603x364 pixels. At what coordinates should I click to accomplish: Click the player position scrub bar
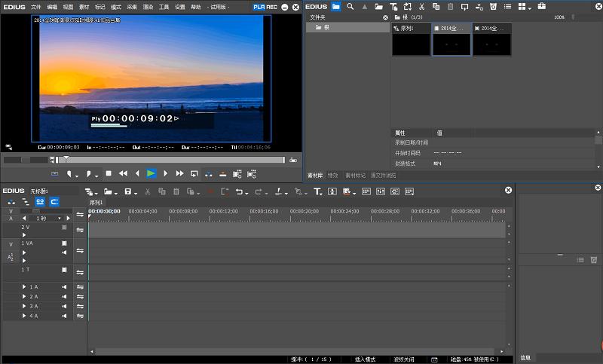(x=173, y=160)
